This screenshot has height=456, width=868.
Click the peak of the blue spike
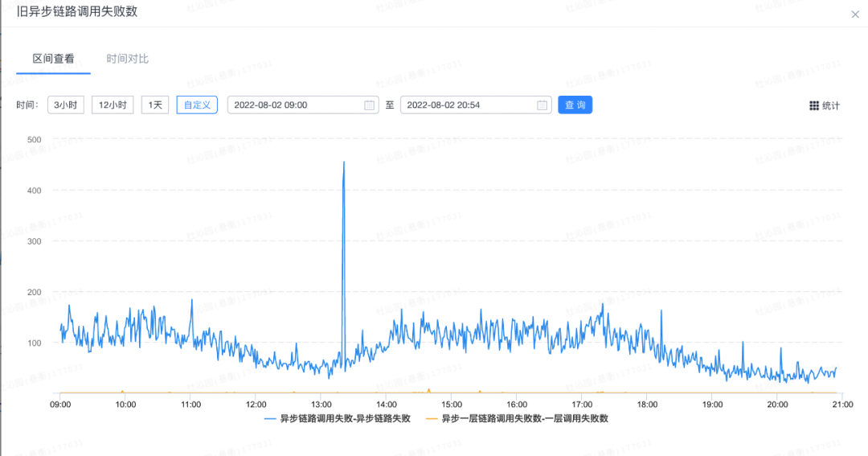click(344, 162)
